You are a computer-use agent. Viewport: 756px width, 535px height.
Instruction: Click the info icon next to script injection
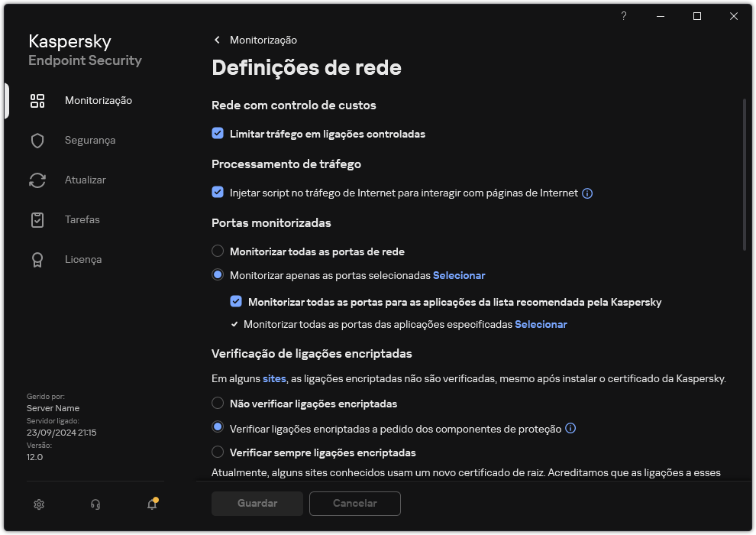[586, 193]
